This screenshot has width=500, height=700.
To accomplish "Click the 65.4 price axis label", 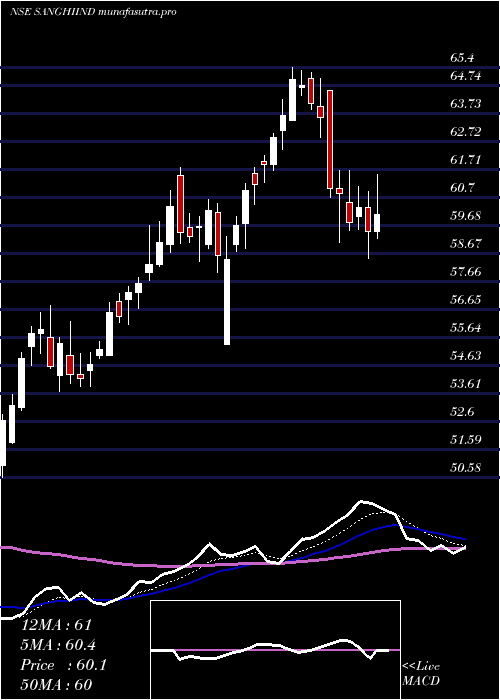I will pyautogui.click(x=462, y=58).
